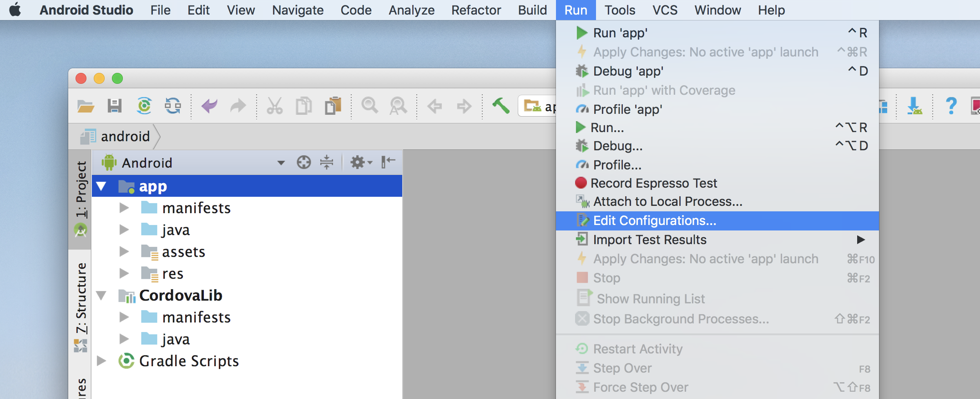Open the Android view dropdown in Project panel
Viewport: 980px width, 399px height.
pos(281,163)
